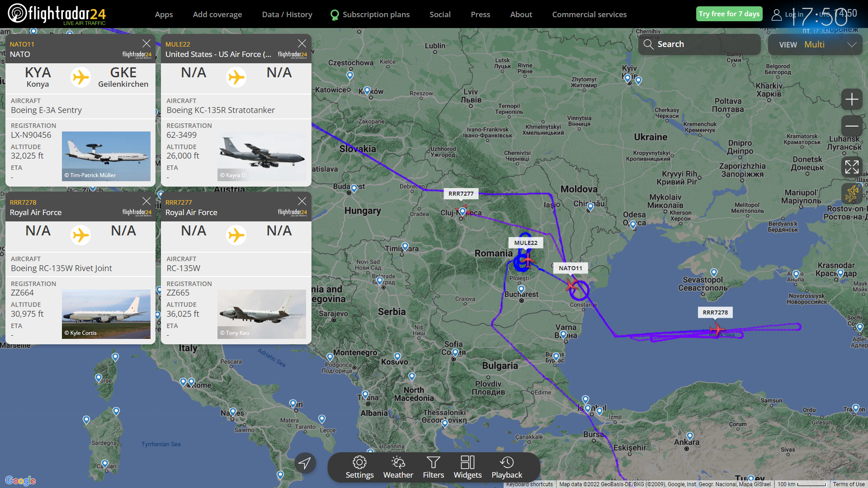Open the Apps menu
This screenshot has width=868, height=488.
(164, 14)
